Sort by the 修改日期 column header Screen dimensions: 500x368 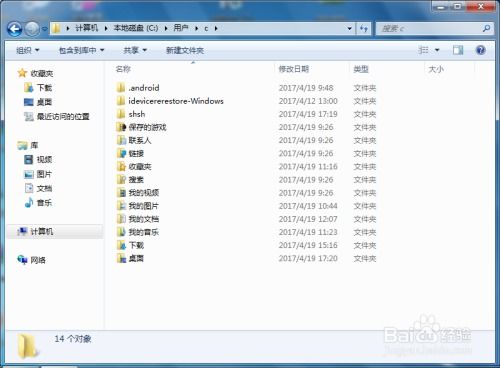[x=293, y=69]
